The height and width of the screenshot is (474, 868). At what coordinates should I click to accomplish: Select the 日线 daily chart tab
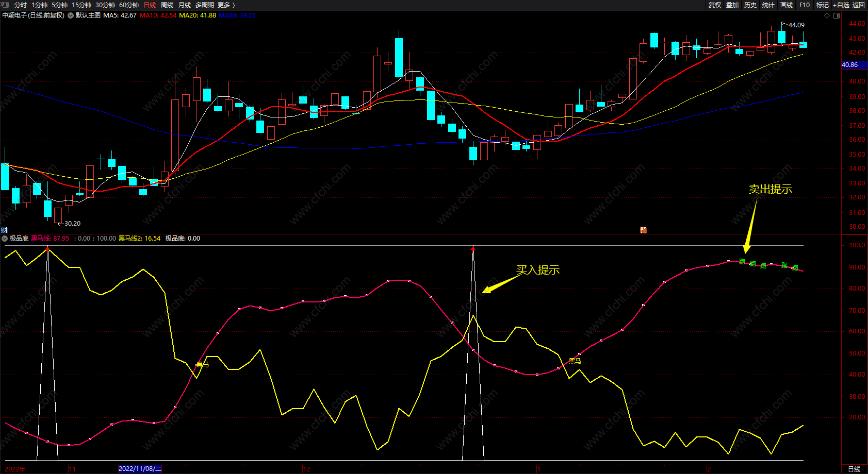click(x=150, y=5)
